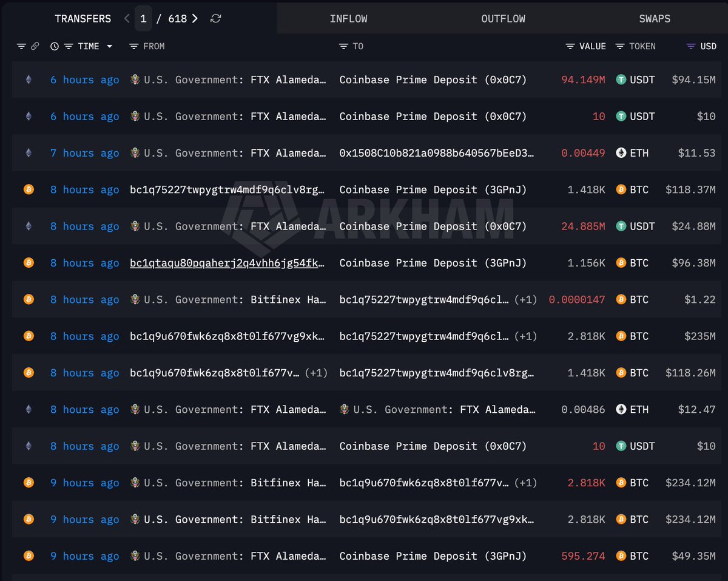The width and height of the screenshot is (728, 581).
Task: Switch to the INFLOW tab
Action: click(x=349, y=19)
